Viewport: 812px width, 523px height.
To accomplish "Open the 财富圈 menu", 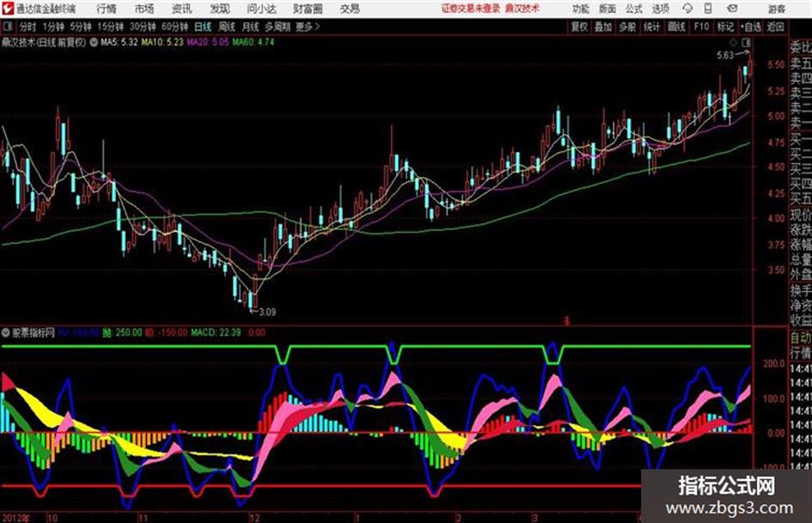I will click(x=308, y=9).
